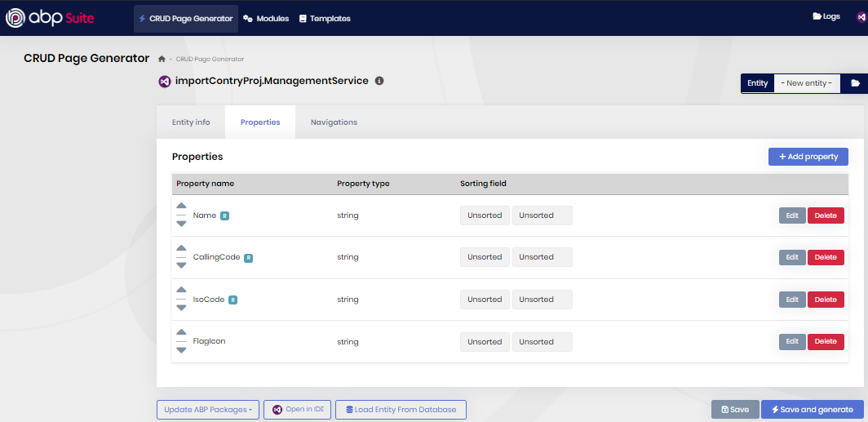
Task: Toggle first Unsorted option for FlagIcon row
Action: click(x=485, y=342)
